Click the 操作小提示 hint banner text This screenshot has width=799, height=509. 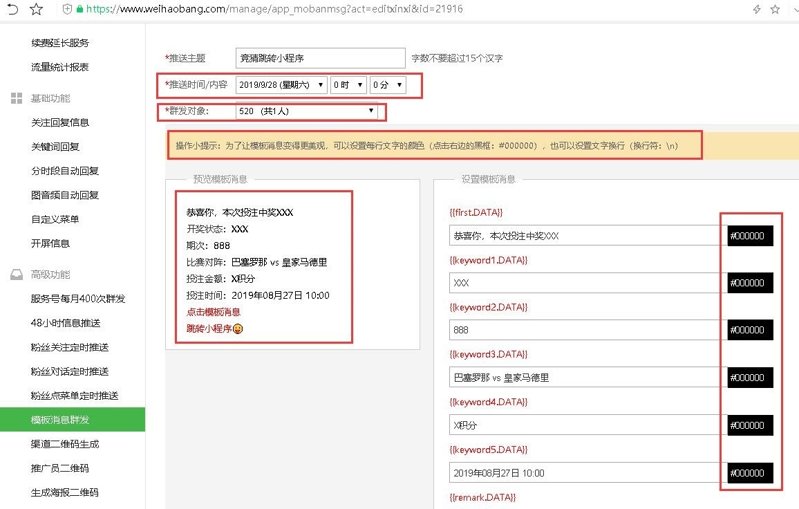pyautogui.click(x=427, y=146)
